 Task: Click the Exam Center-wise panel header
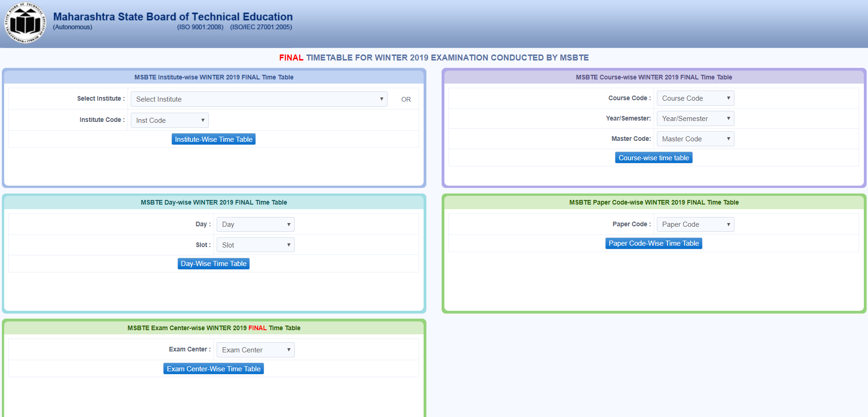point(214,328)
